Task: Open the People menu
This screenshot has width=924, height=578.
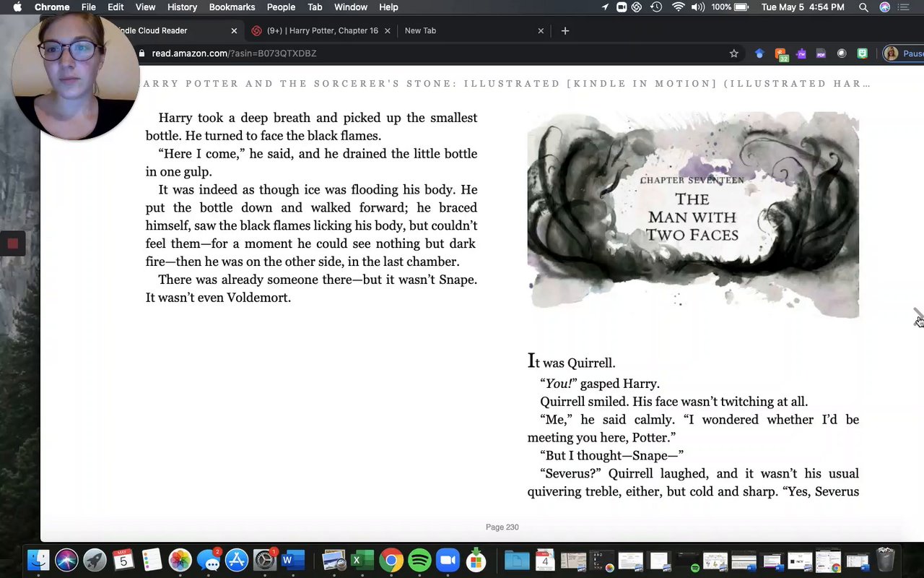Action: [x=281, y=7]
